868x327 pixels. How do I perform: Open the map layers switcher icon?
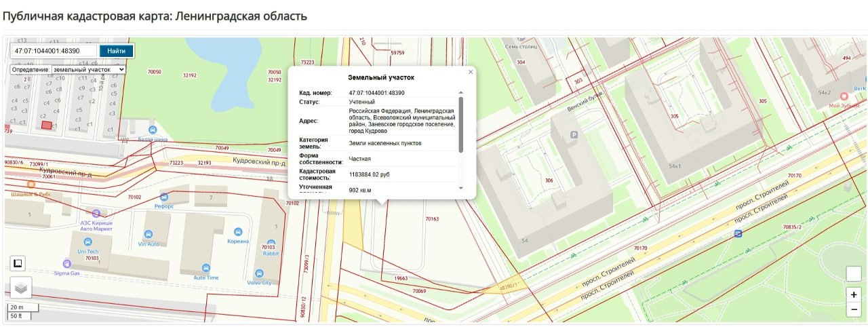coord(20,288)
